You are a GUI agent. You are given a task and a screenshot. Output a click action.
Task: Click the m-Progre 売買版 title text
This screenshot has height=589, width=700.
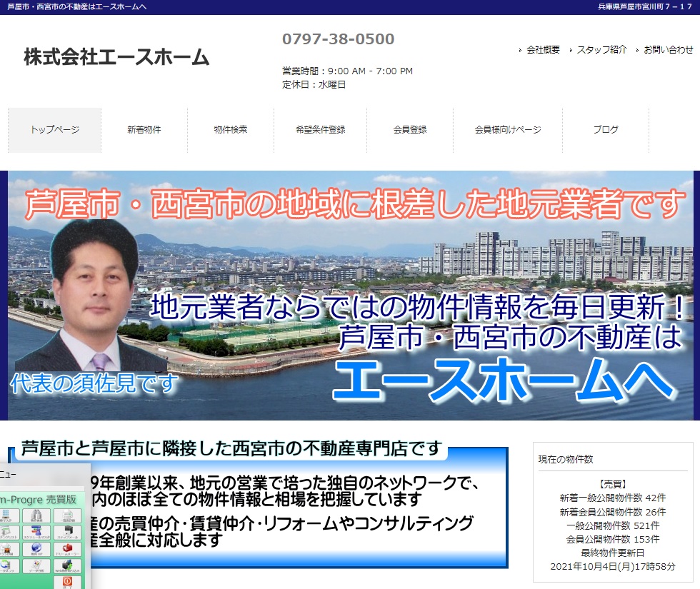click(39, 499)
